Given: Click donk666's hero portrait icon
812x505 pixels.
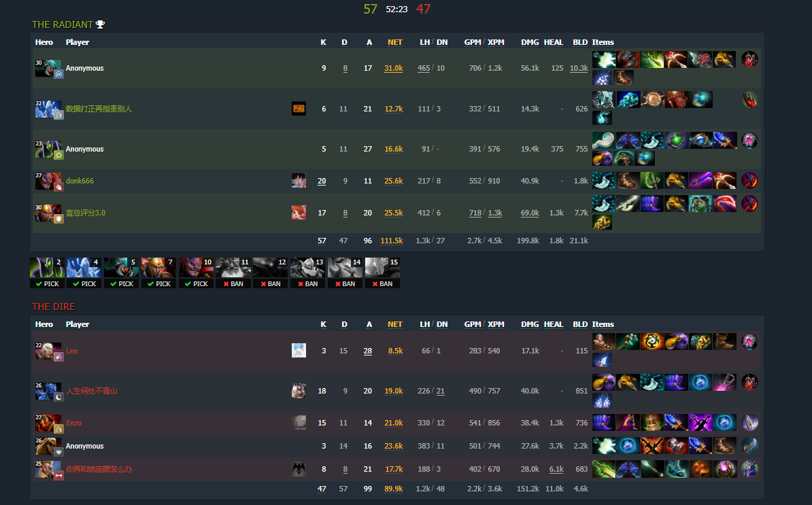Looking at the screenshot, I should coord(48,181).
